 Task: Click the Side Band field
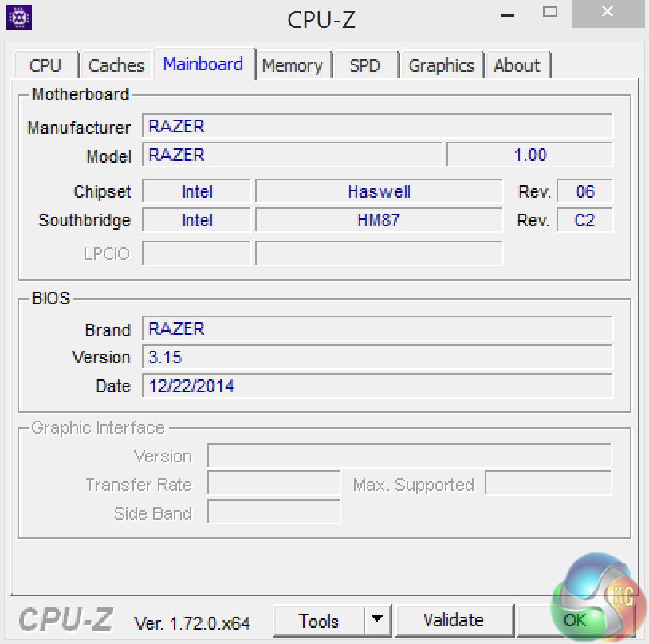[x=273, y=512]
